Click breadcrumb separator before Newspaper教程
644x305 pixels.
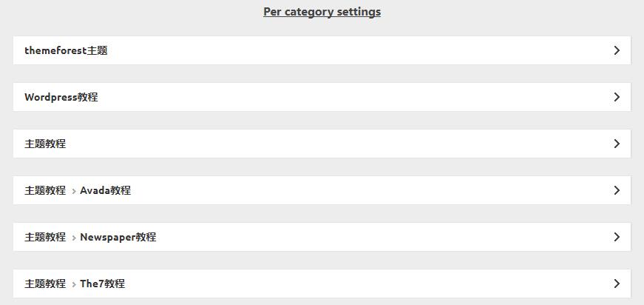pos(74,238)
